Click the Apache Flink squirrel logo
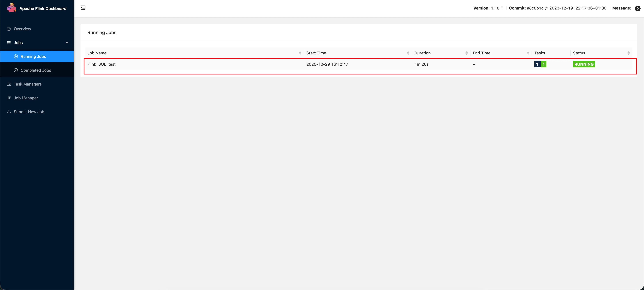This screenshot has height=290, width=644. point(11,8)
